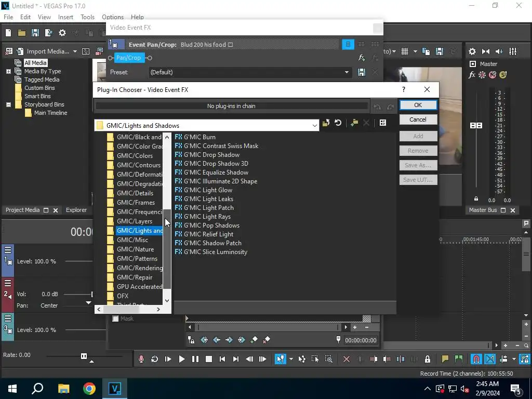Adjust Master bus volume fader
Image resolution: width=532 pixels, height=399 pixels.
point(476,126)
